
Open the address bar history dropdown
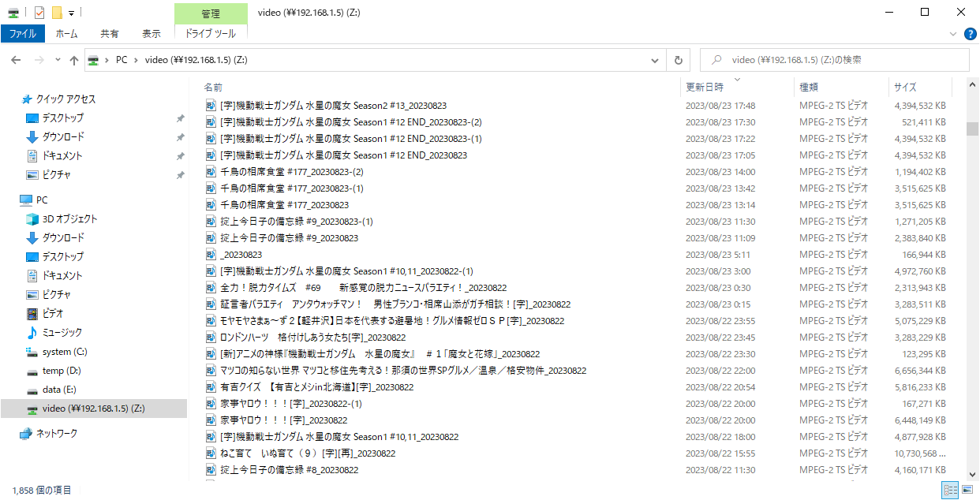655,60
